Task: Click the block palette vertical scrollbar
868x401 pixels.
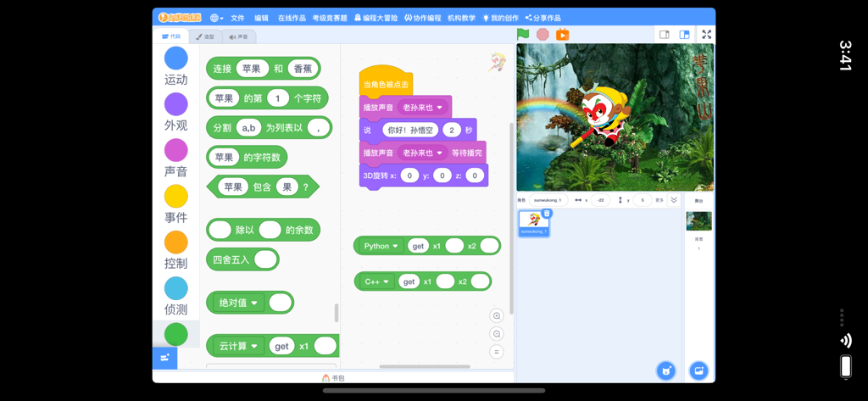Action: pos(336,313)
